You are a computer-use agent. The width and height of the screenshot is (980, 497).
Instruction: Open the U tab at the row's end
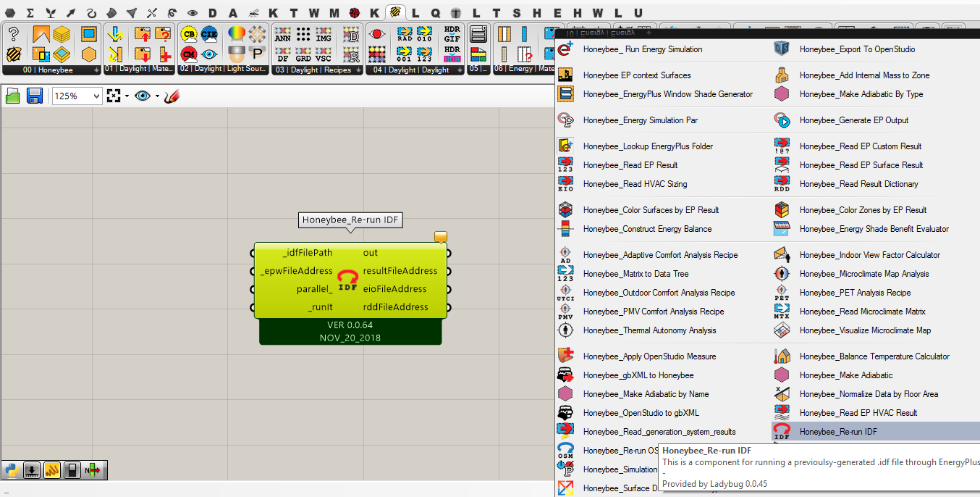click(638, 13)
